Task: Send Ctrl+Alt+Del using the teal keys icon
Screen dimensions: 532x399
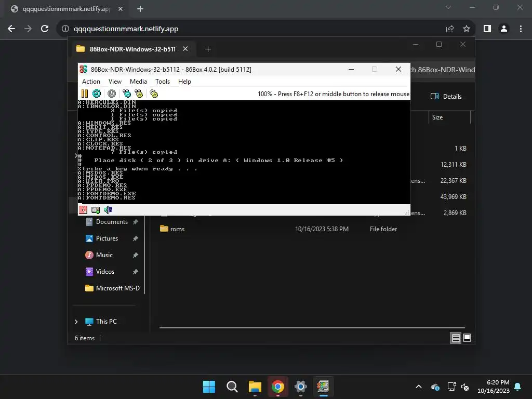Action: (127, 94)
